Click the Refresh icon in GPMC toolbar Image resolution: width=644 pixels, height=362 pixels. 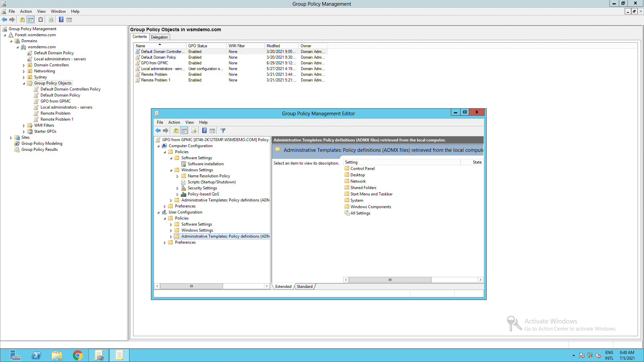(51, 20)
